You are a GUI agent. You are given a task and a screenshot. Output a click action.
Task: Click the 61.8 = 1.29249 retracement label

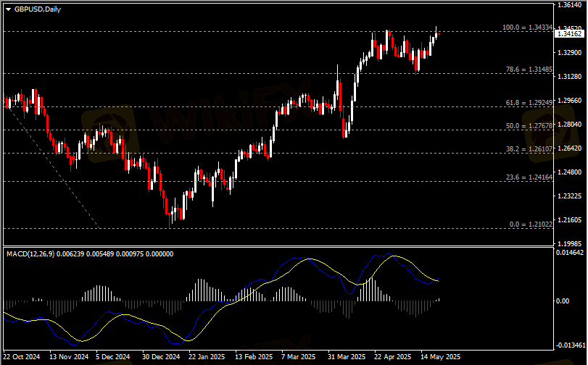click(x=529, y=103)
